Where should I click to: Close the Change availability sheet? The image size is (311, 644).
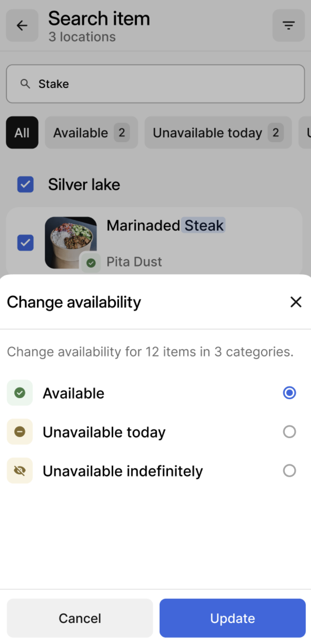coord(295,302)
